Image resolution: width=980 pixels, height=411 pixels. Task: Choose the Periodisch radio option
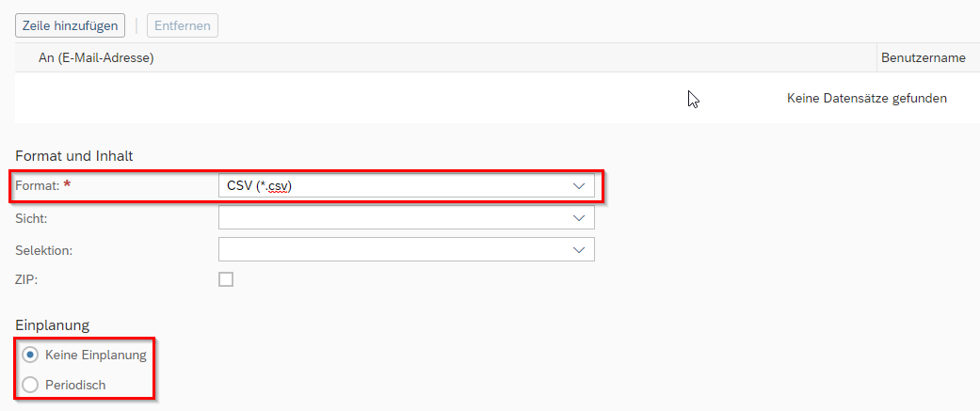coord(29,385)
